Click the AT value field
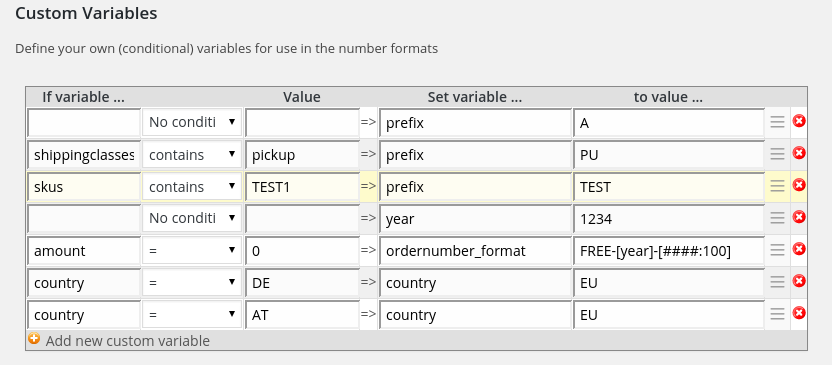 point(302,314)
